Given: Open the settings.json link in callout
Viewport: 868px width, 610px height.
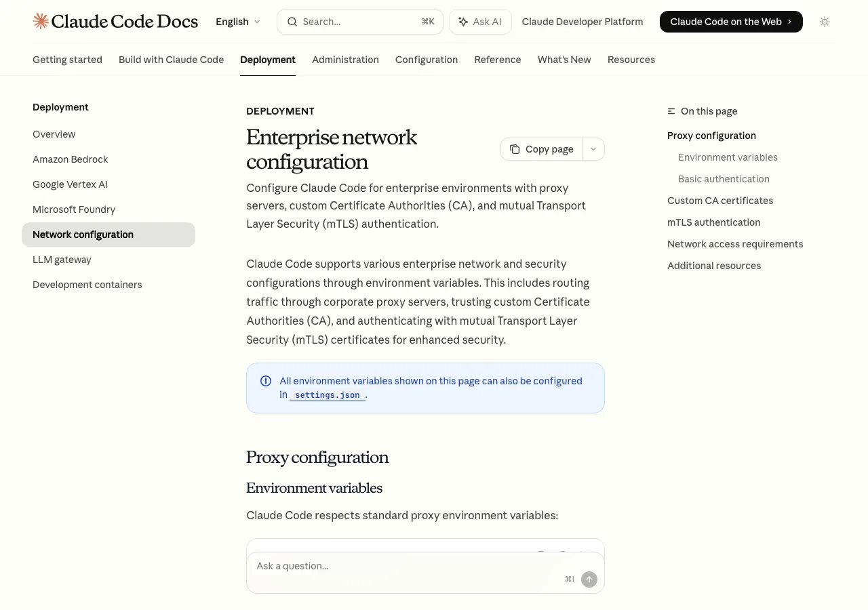Looking at the screenshot, I should pyautogui.click(x=328, y=395).
